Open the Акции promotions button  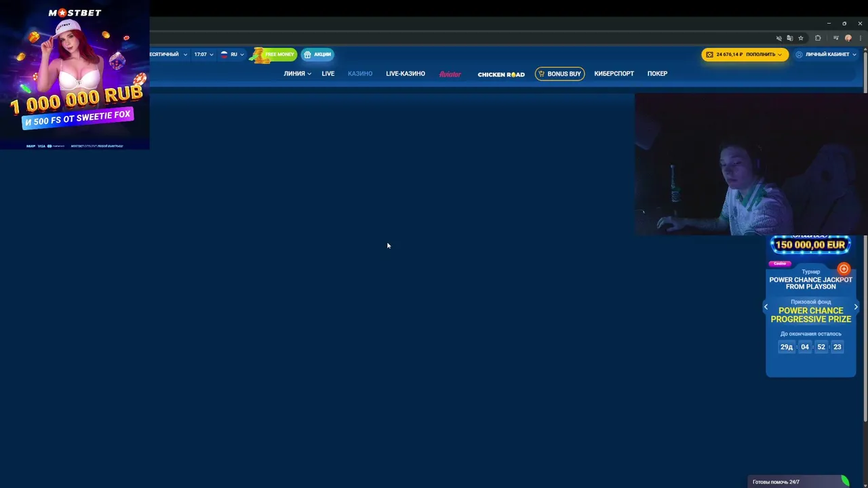(x=317, y=54)
